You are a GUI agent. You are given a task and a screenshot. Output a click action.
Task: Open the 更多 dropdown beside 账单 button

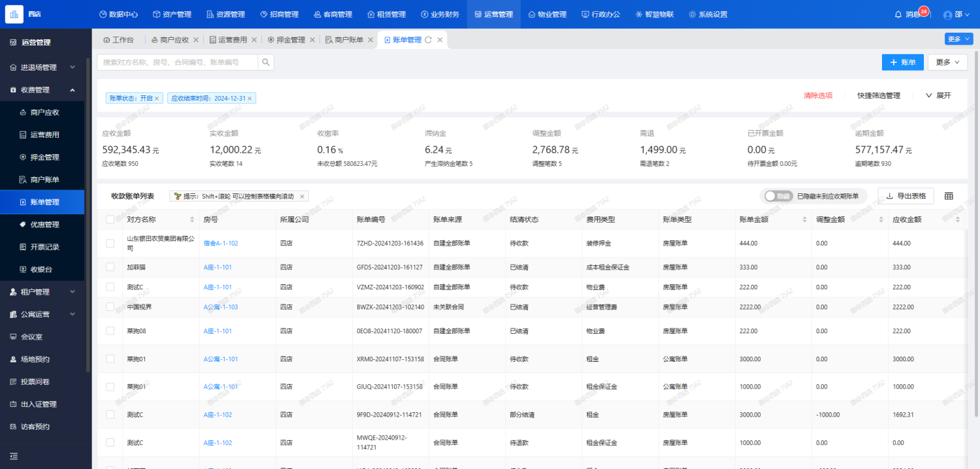coord(947,62)
